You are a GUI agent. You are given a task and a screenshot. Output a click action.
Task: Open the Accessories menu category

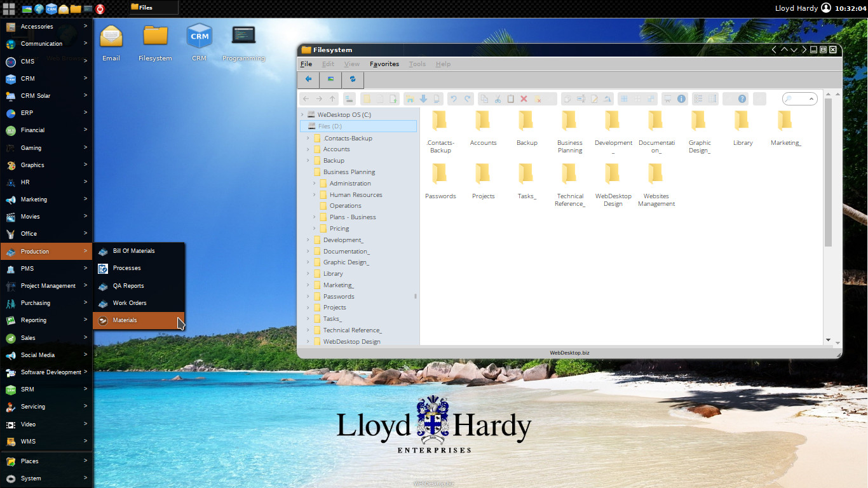click(46, 27)
